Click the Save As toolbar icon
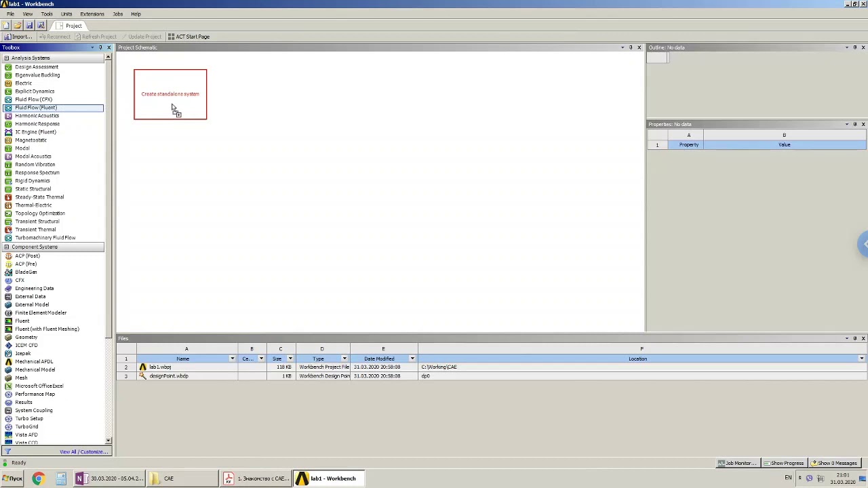This screenshot has height=488, width=868. (41, 26)
